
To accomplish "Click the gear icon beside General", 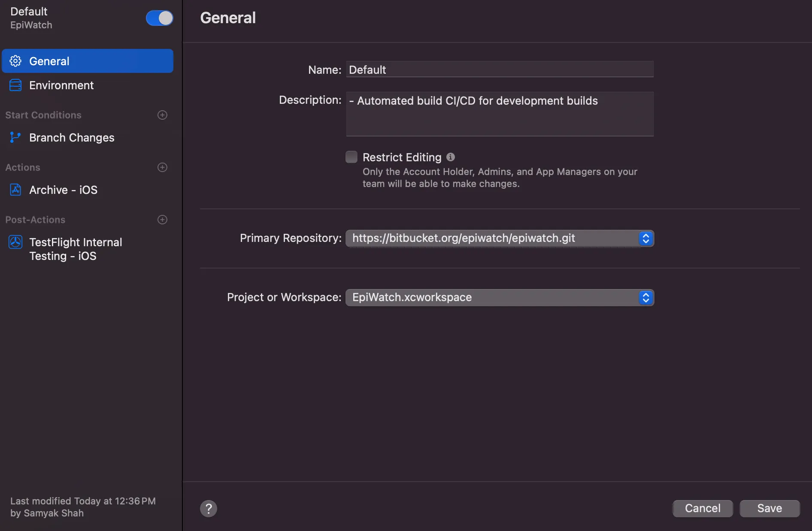I will click(15, 60).
